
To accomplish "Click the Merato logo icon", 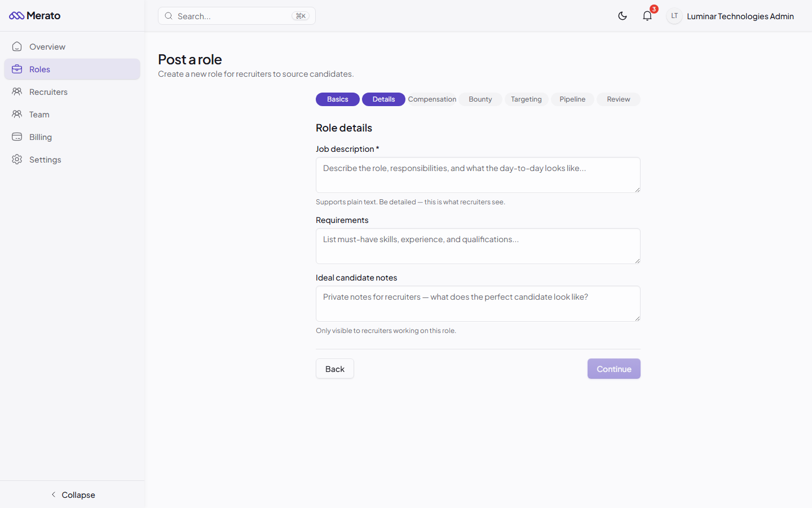I will (16, 15).
